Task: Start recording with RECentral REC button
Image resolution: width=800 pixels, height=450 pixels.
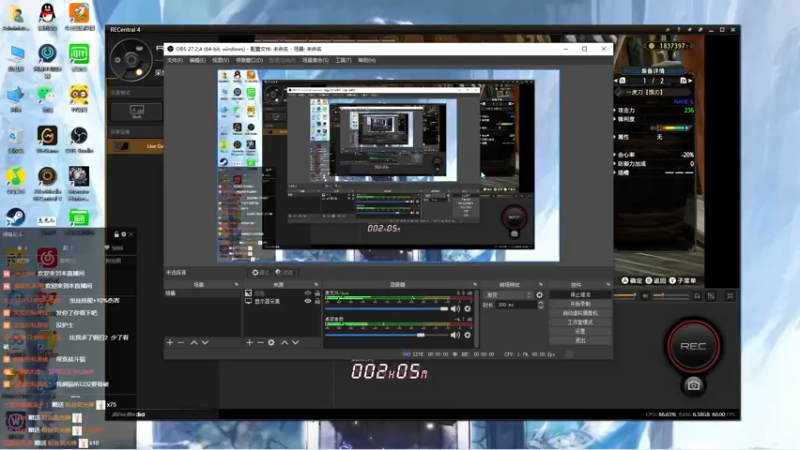Action: [693, 346]
